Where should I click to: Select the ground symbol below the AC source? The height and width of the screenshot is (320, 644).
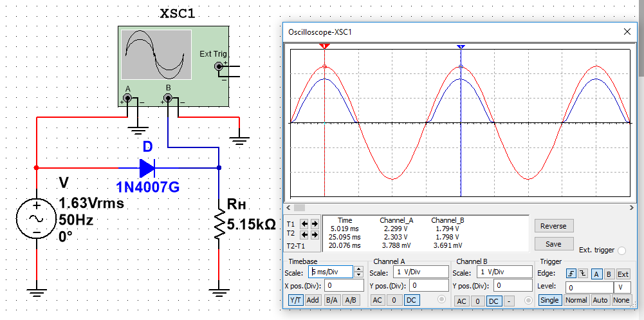coord(37,292)
